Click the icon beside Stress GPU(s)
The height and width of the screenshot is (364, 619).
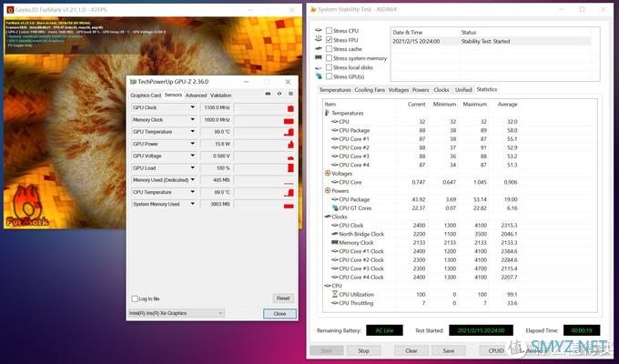[319, 76]
